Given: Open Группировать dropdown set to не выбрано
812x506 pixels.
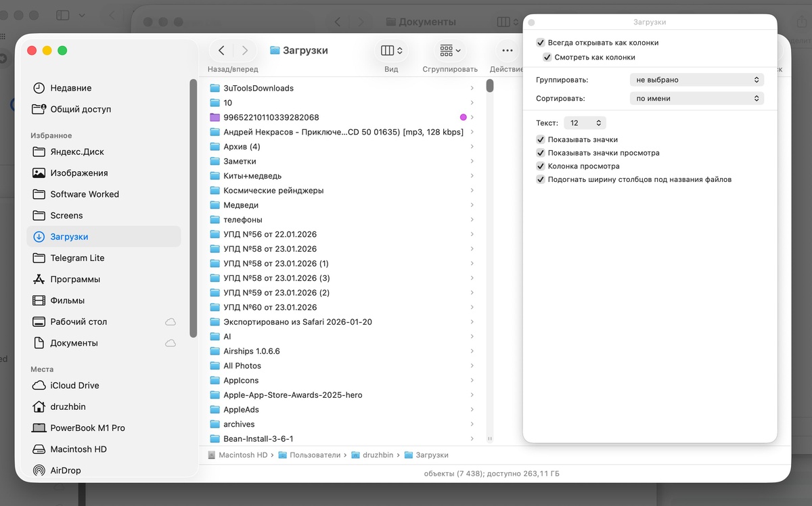Looking at the screenshot, I should (x=696, y=80).
